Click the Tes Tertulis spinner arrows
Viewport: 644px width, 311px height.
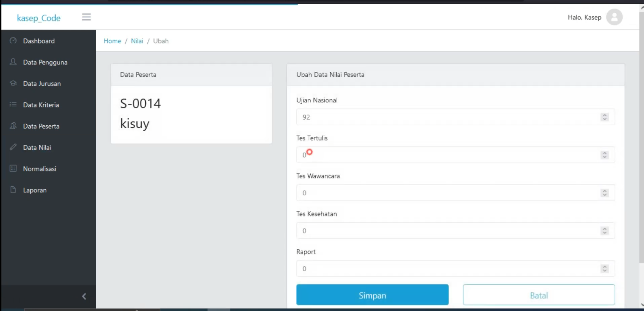pyautogui.click(x=605, y=155)
